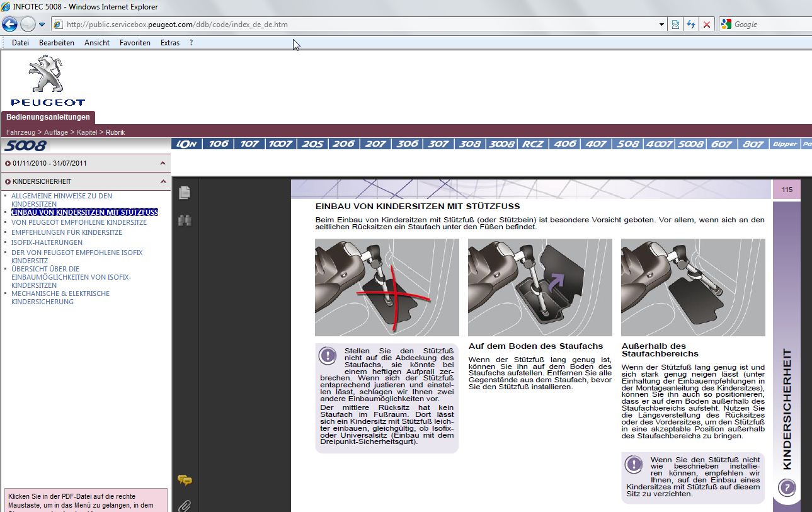Click the round help icon below Kindersicherheit banner

click(787, 487)
